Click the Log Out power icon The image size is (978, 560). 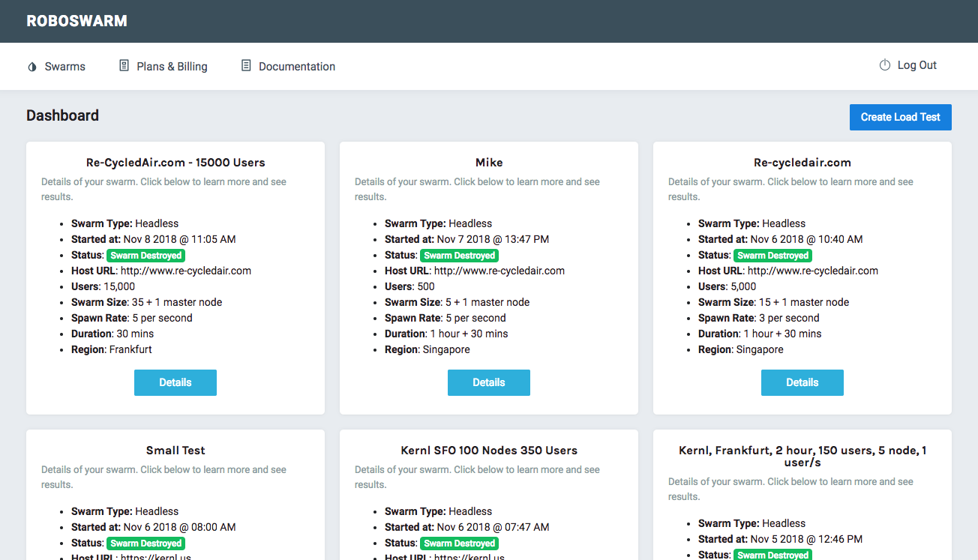click(x=885, y=65)
